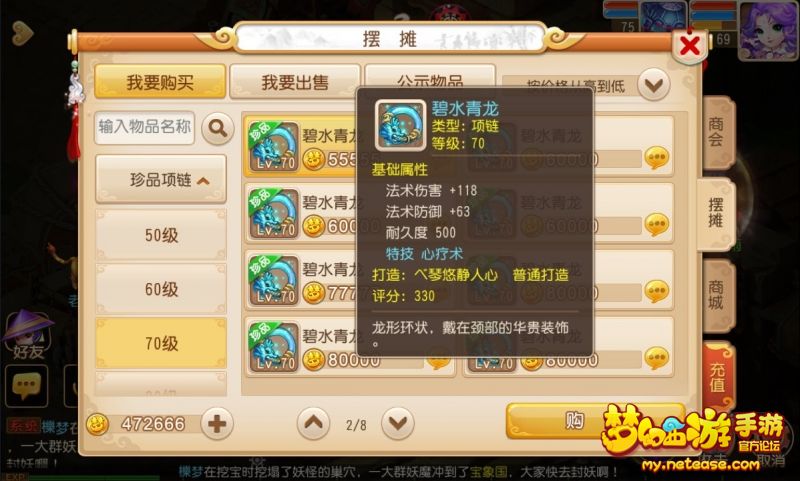Open the 好友 friends icon
The height and width of the screenshot is (481, 800).
pyautogui.click(x=28, y=335)
